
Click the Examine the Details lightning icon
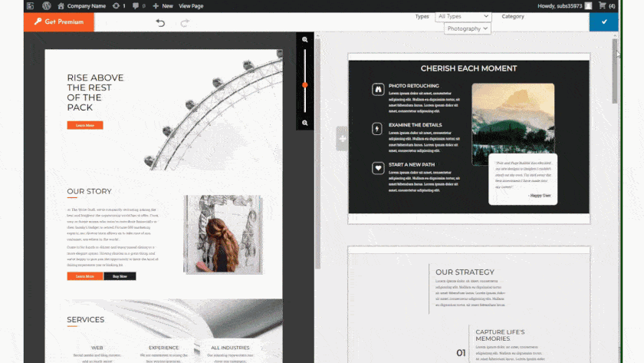[377, 129]
